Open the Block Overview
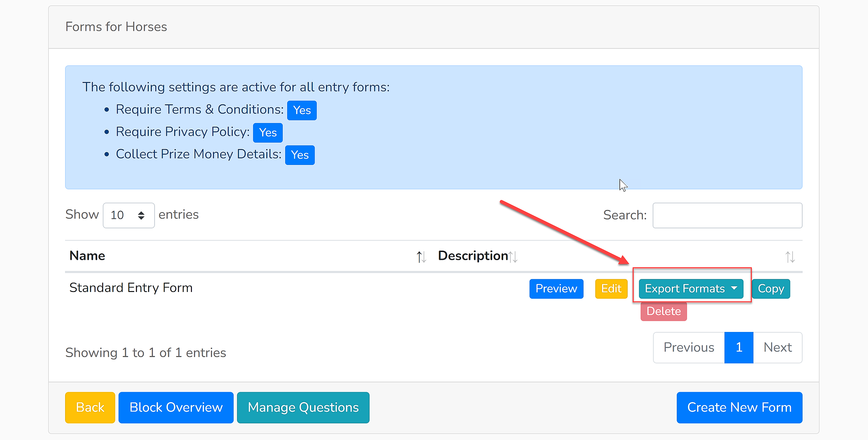 pos(176,407)
